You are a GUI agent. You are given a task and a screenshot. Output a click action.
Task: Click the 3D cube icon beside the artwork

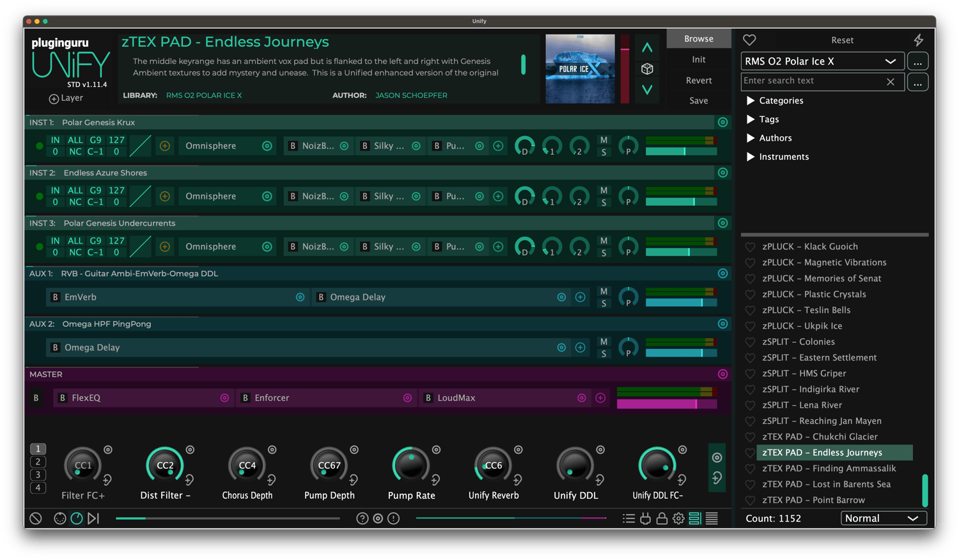pos(647,68)
